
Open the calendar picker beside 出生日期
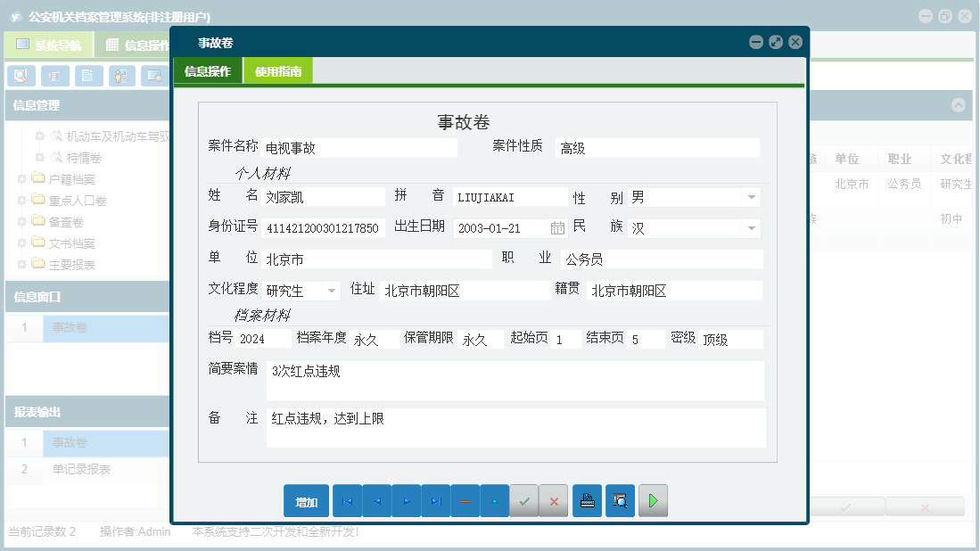pyautogui.click(x=557, y=228)
